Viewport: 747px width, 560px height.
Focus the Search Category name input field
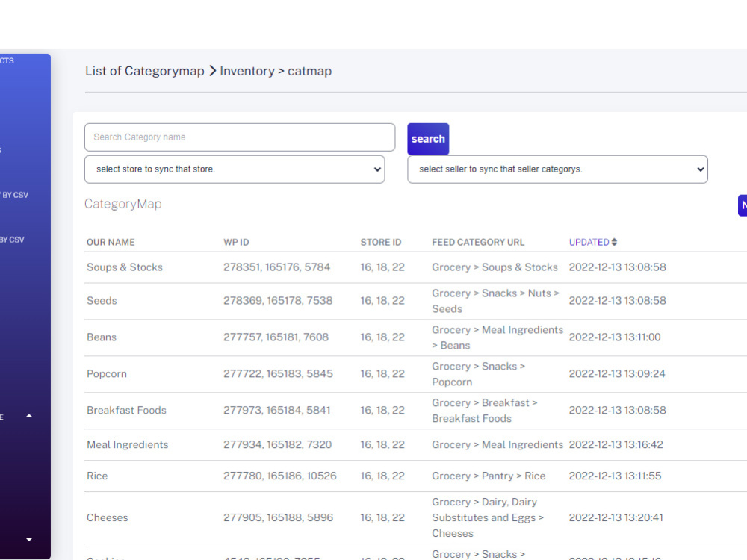(x=239, y=137)
